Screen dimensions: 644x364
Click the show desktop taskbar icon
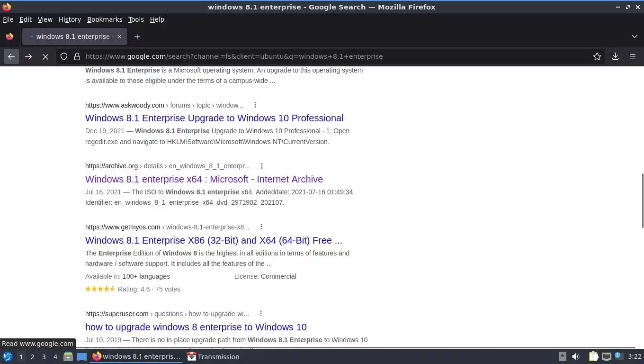coord(82,357)
